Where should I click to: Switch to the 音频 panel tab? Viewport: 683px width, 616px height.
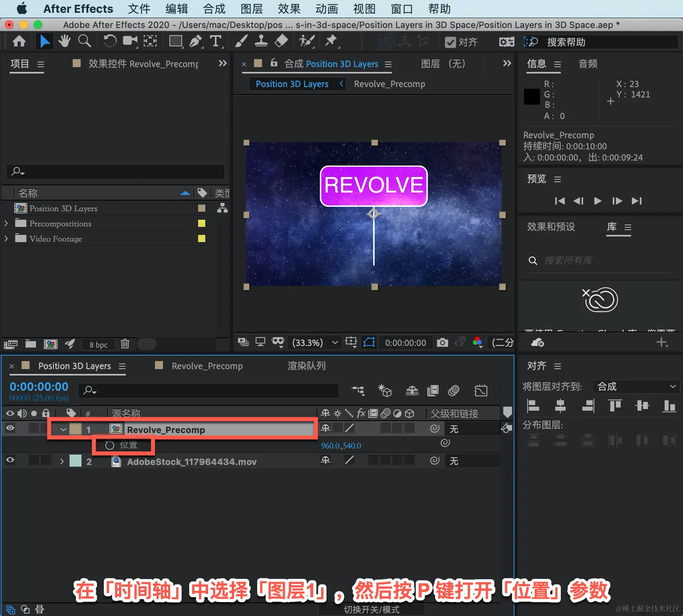(588, 64)
